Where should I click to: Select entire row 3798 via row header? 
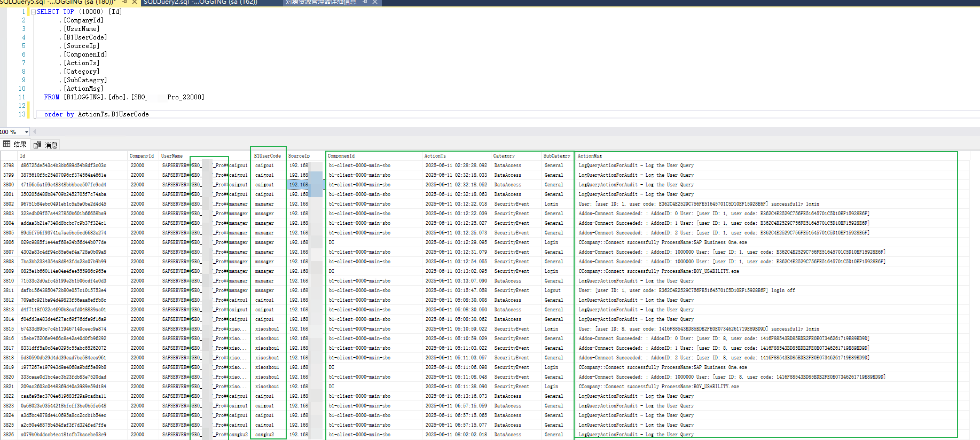9,166
